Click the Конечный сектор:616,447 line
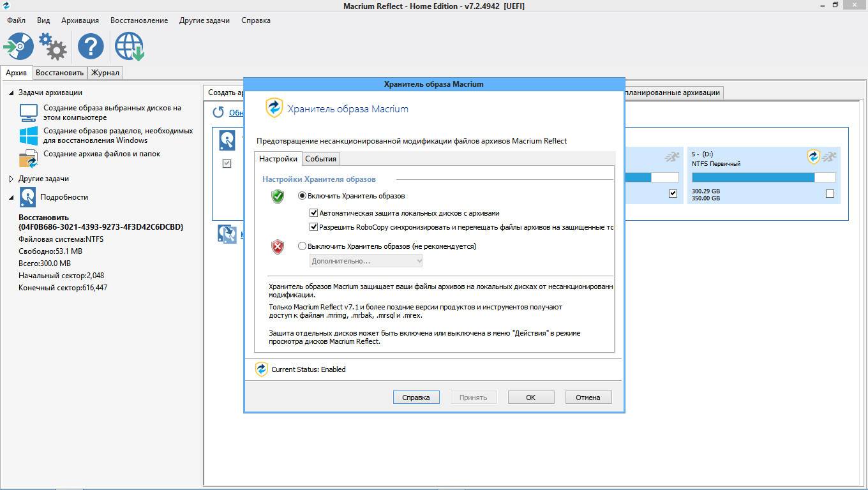Image resolution: width=868 pixels, height=490 pixels. tap(63, 288)
